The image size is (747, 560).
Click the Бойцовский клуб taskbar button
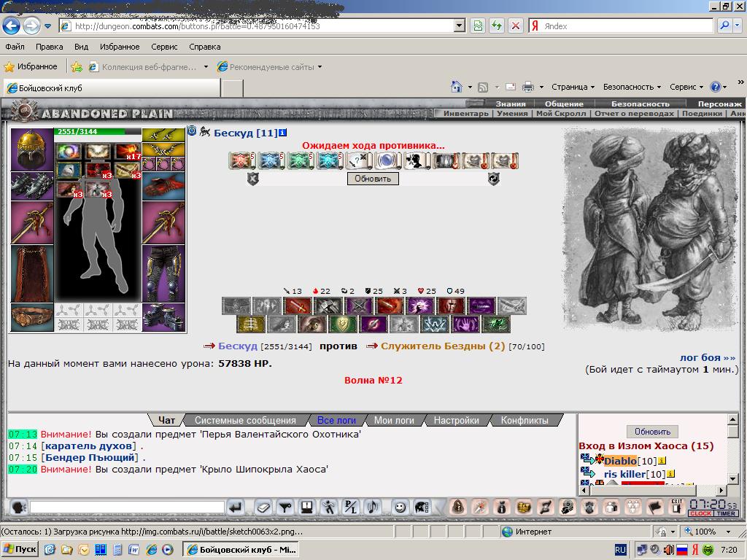[241, 549]
